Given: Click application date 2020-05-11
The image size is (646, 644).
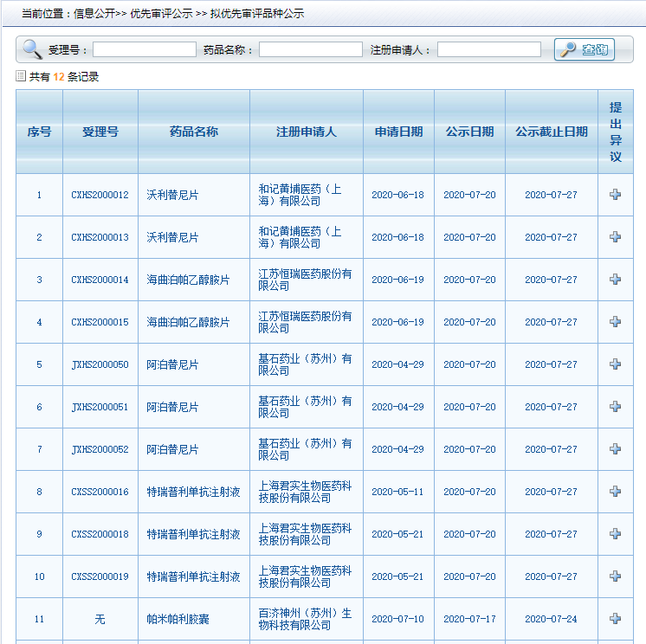Looking at the screenshot, I should tap(398, 492).
